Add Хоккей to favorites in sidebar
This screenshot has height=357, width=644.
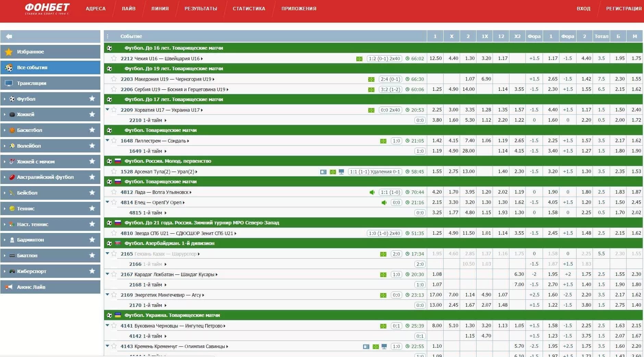tap(92, 114)
